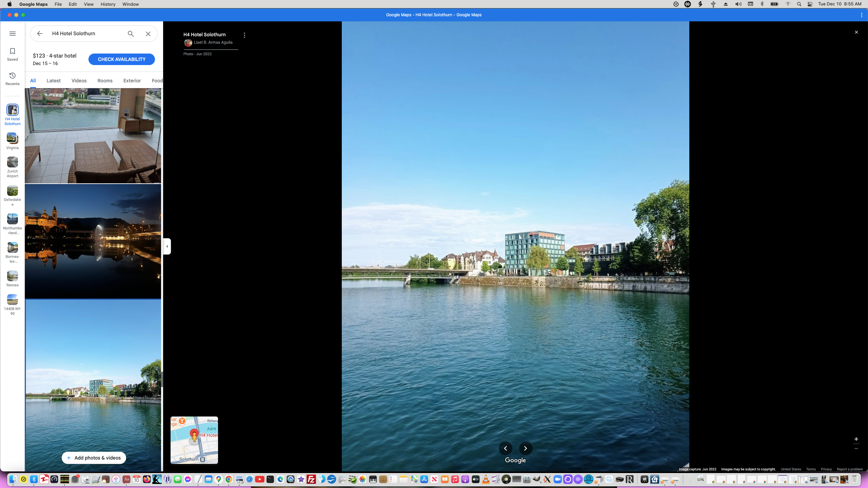Open the hamburger main menu
This screenshot has width=868, height=488.
coord(13,34)
